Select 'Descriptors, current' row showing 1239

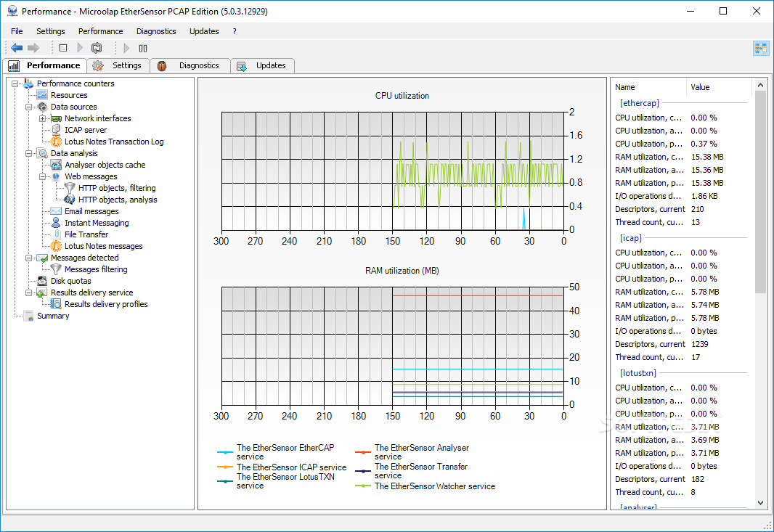pyautogui.click(x=681, y=344)
